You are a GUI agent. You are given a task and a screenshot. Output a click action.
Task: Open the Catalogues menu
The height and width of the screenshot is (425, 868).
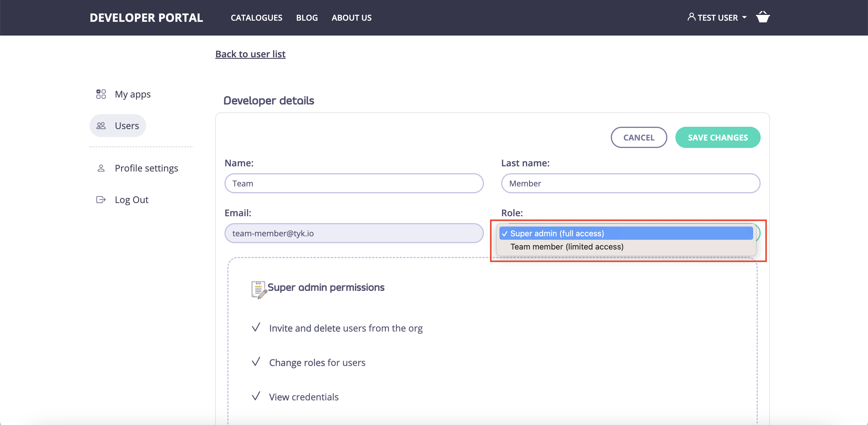256,17
